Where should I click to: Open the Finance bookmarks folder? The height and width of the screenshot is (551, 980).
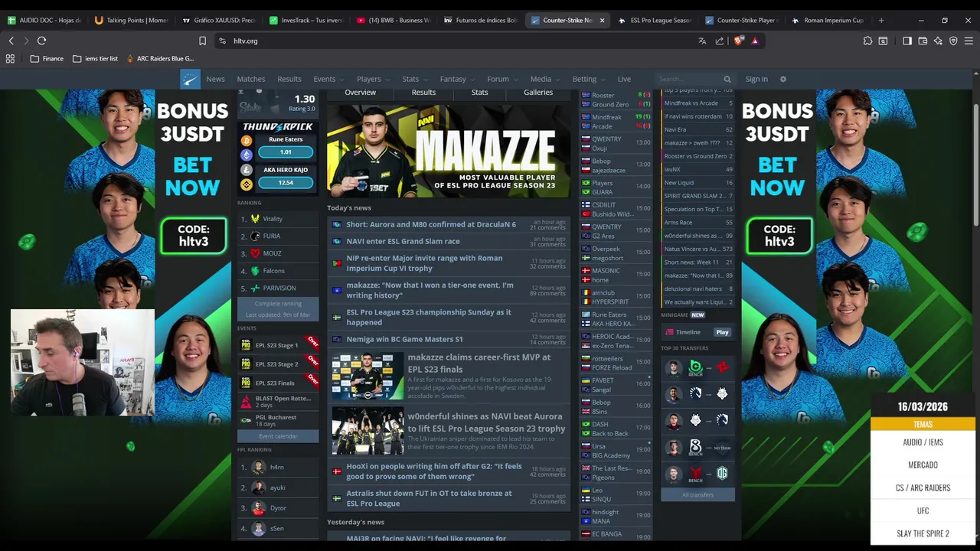(47, 58)
